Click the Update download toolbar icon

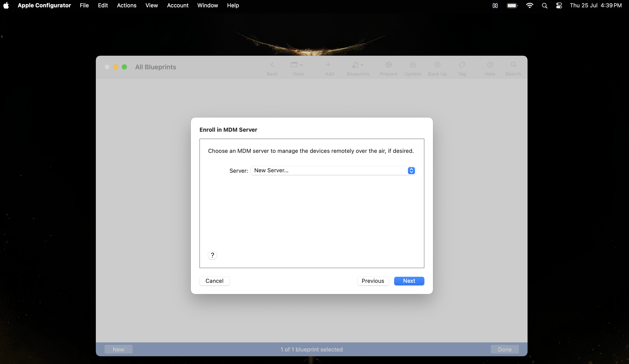413,65
